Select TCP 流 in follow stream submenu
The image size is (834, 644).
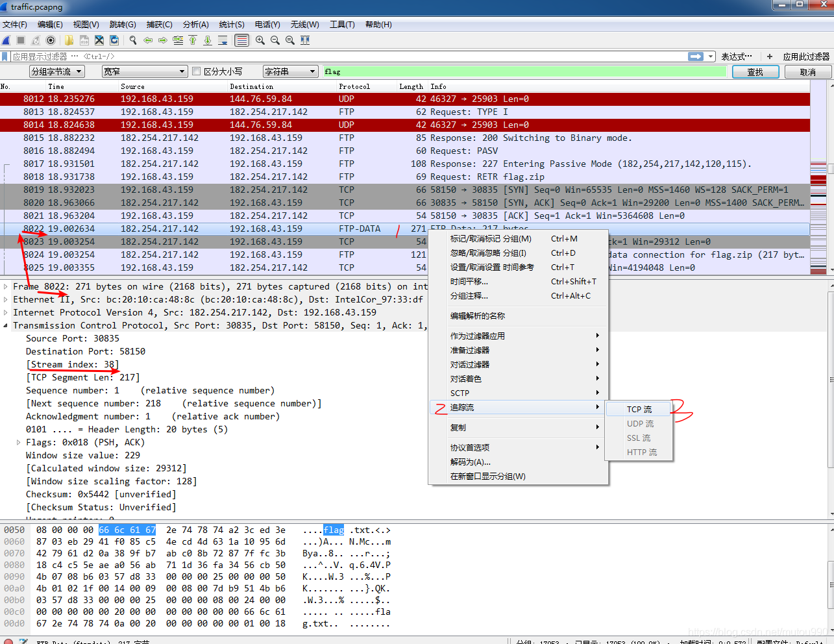point(639,409)
